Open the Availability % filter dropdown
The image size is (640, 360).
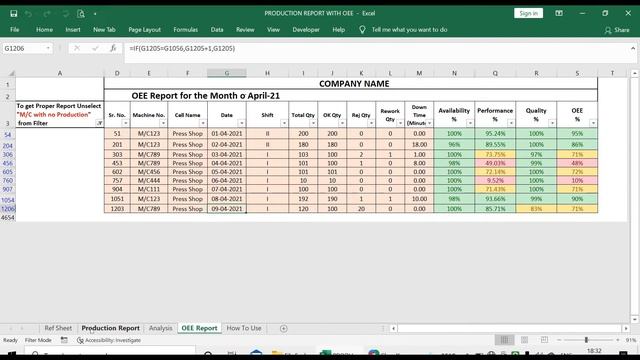tap(470, 123)
